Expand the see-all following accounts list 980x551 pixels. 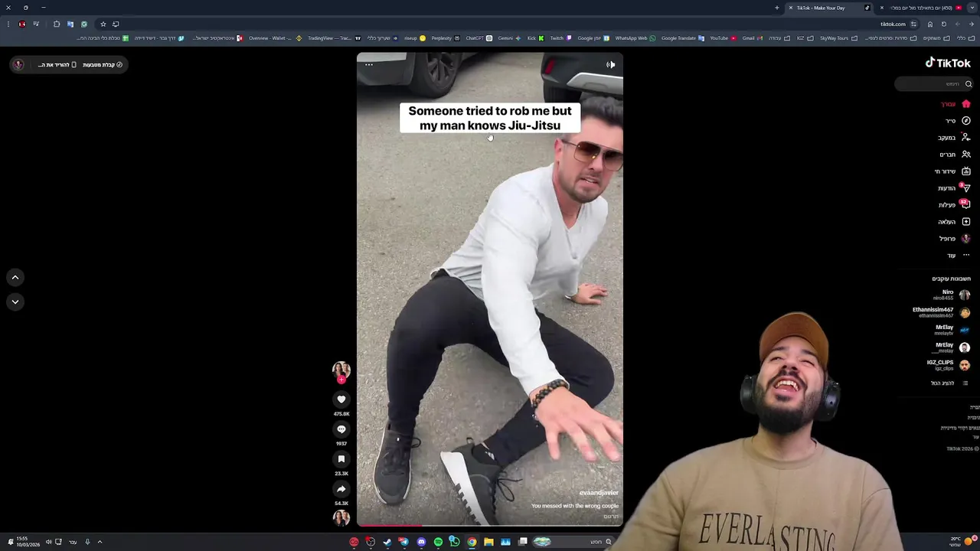pyautogui.click(x=948, y=383)
